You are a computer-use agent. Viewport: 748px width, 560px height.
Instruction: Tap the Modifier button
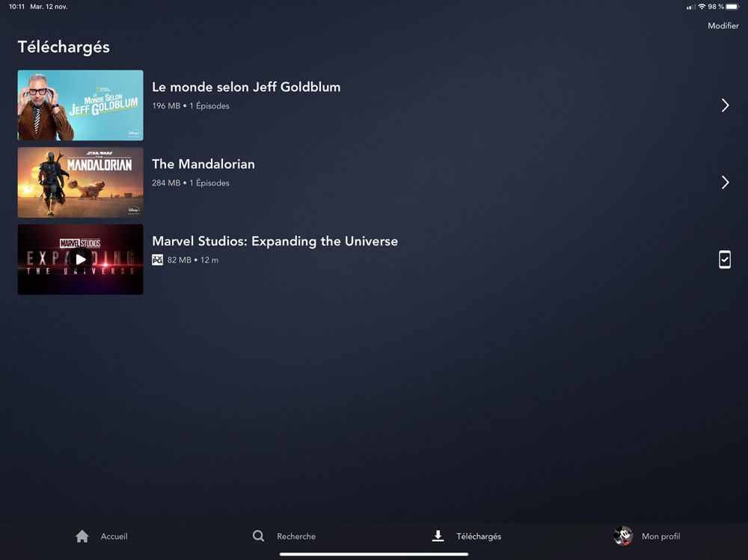[723, 25]
